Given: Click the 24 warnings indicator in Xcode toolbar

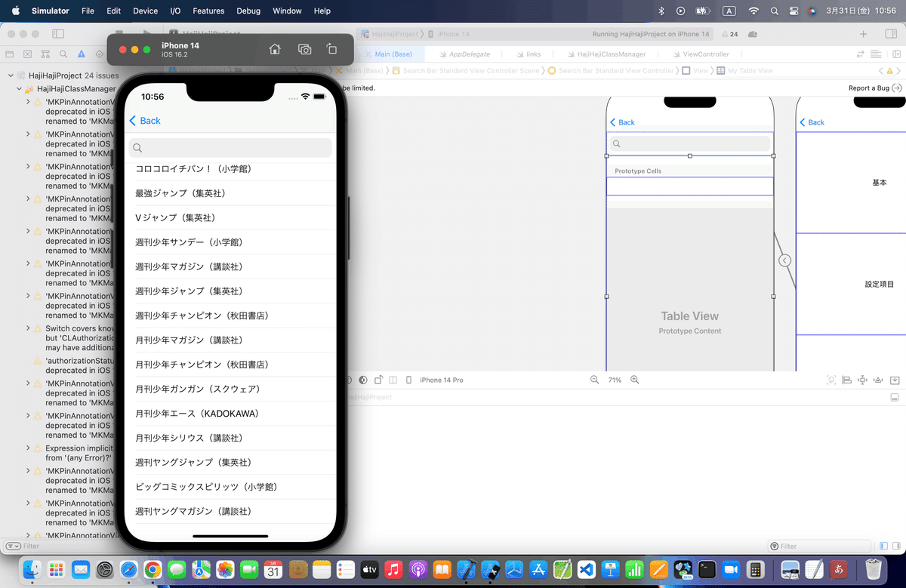Looking at the screenshot, I should click(x=730, y=34).
